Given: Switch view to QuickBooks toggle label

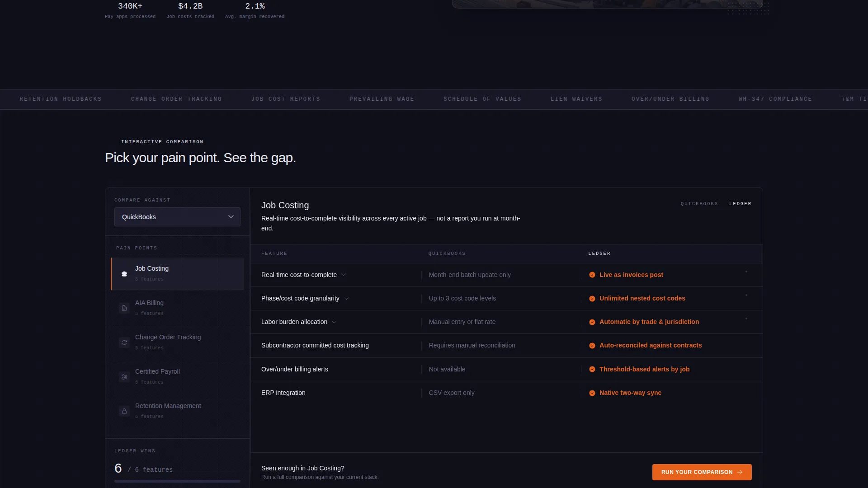Looking at the screenshot, I should click(x=699, y=204).
